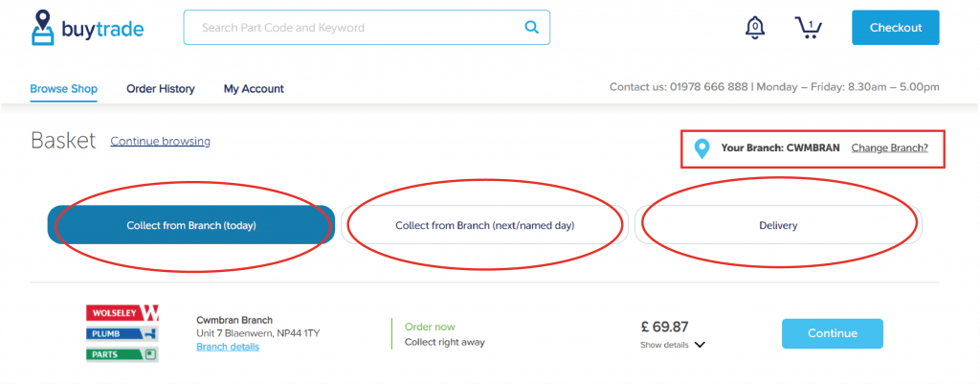The image size is (980, 384).
Task: Select Collect from Branch (today) option
Action: (x=191, y=225)
